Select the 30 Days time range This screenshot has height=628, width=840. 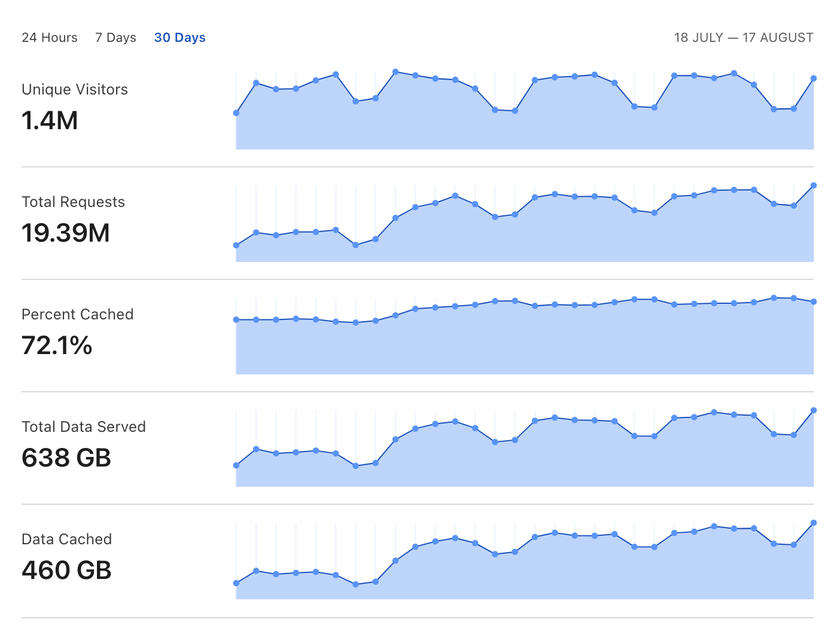[180, 38]
